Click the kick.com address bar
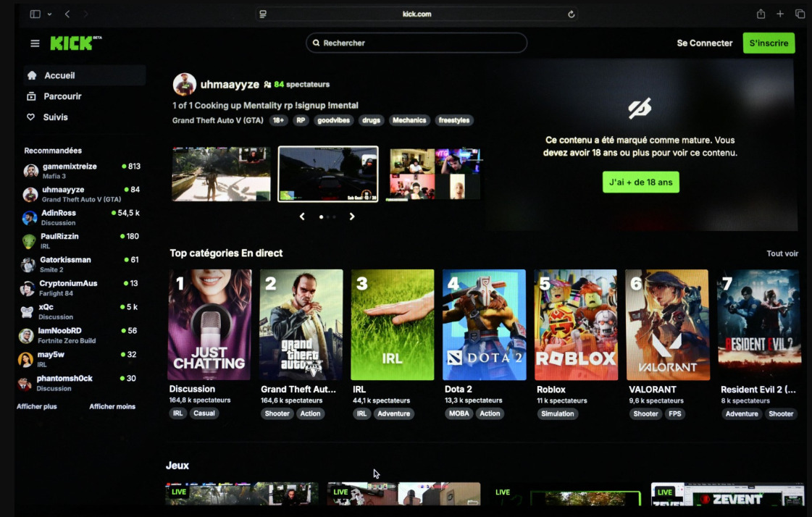Screen dimensions: 812x517 click(x=417, y=14)
